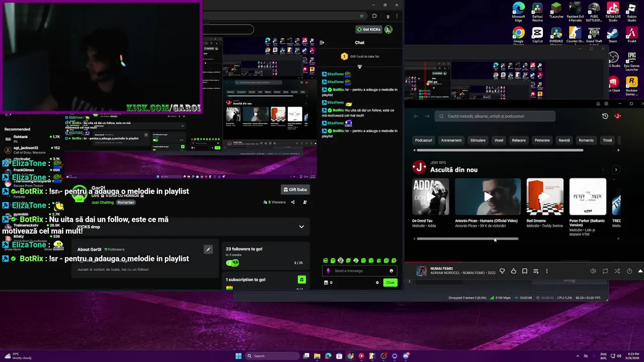Viewport: 644px width, 362px height.
Task: Edit the About Gar0l section with the pencil icon
Action: 208,249
